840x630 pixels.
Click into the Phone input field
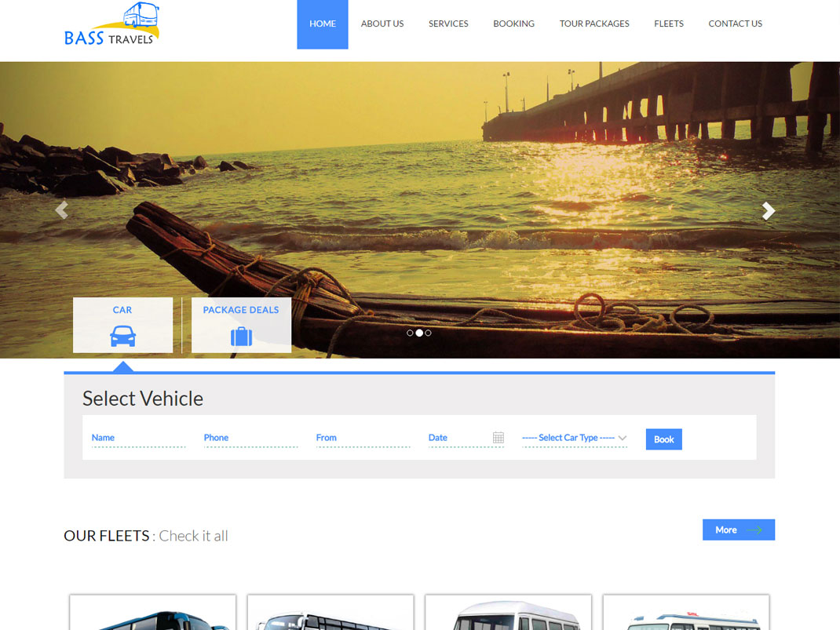(250, 438)
